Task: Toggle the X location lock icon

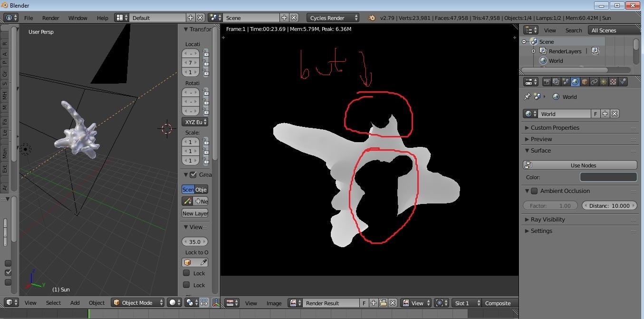Action: pos(206,53)
